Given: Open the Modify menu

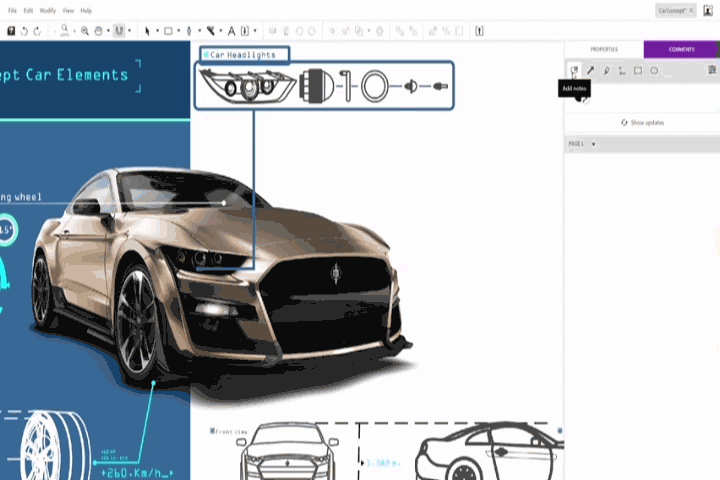Looking at the screenshot, I should tap(48, 11).
